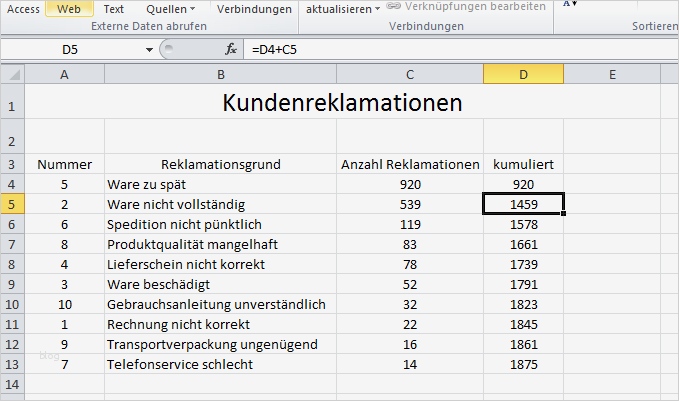
Task: Click the cumulative cell 1791
Action: click(x=524, y=284)
